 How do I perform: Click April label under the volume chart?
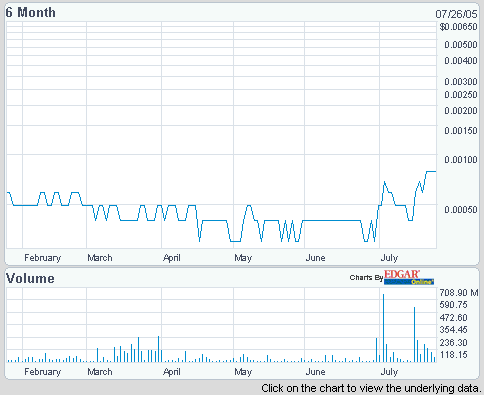click(172, 372)
